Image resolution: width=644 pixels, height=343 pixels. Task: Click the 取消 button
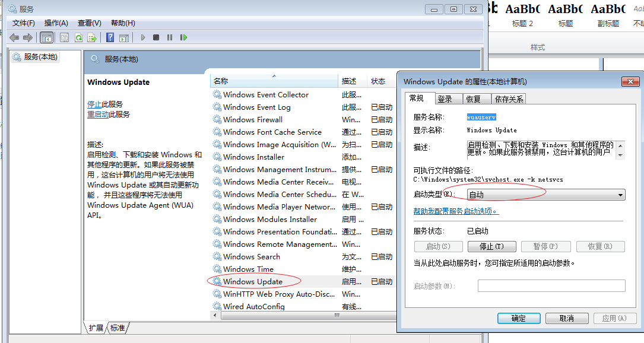[x=567, y=318]
